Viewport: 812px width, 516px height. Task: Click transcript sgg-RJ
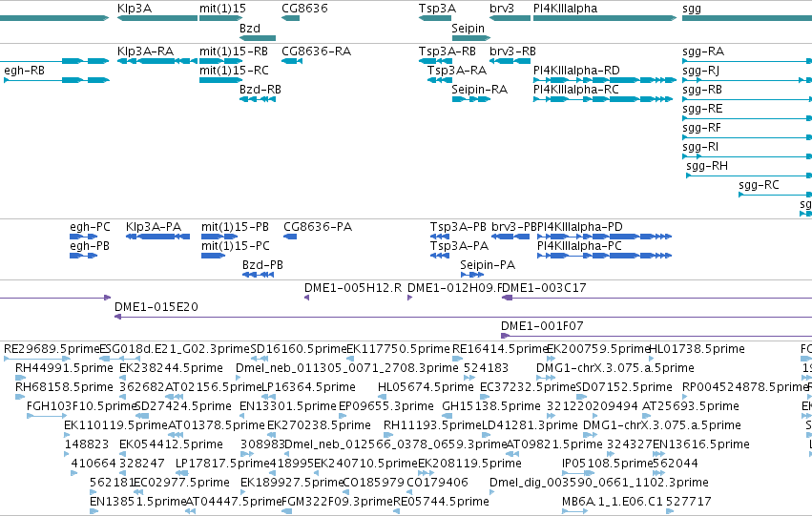[747, 80]
